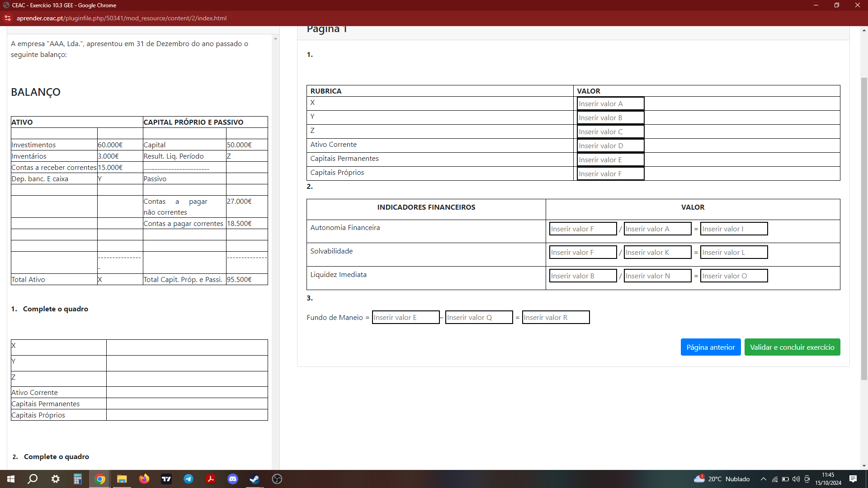
Task: Focus the Inserir valor D Ativo Corrente field
Action: pyautogui.click(x=610, y=145)
